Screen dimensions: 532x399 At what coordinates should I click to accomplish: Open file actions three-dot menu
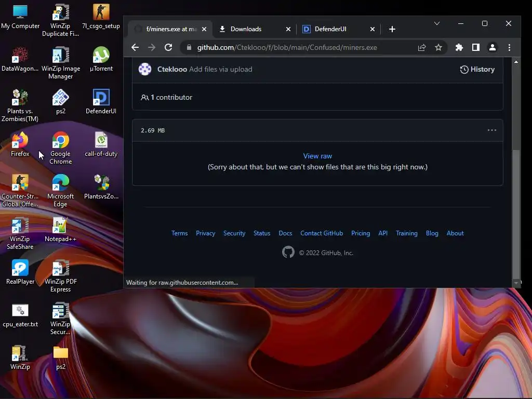[491, 130]
